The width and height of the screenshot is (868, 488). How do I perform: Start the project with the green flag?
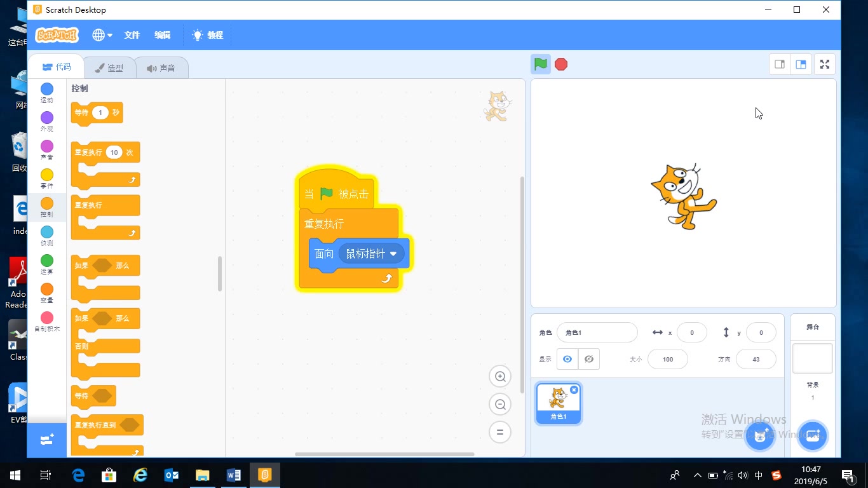tap(539, 64)
